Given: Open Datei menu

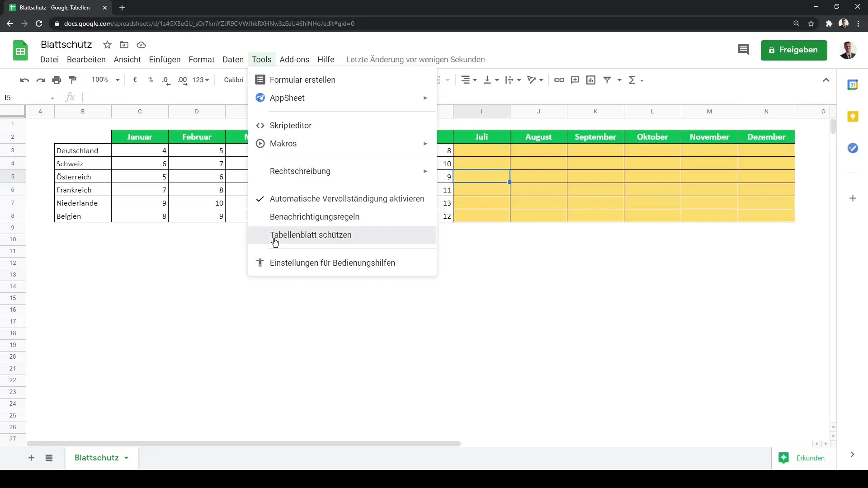Looking at the screenshot, I should click(x=49, y=60).
